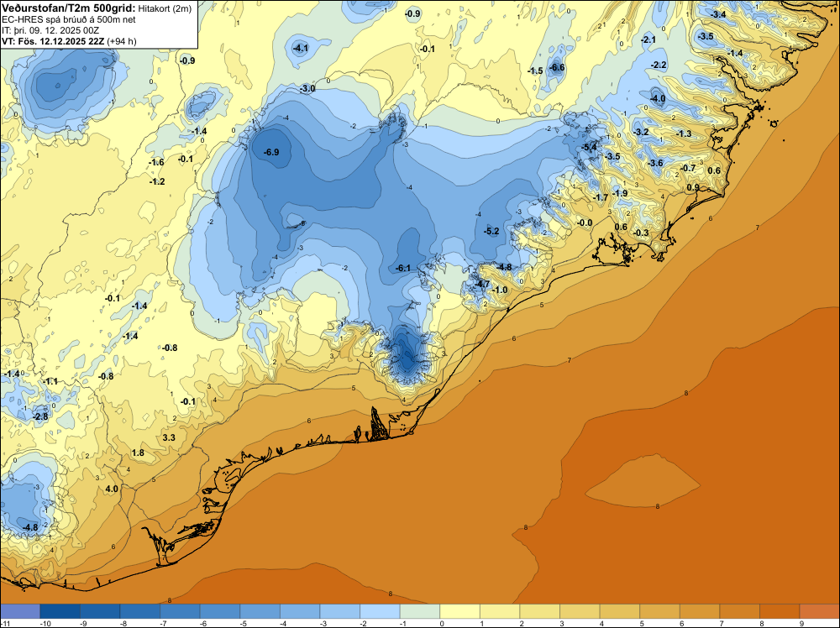
Task: Click the legend swatch between 0 and 1
Action: click(459, 611)
